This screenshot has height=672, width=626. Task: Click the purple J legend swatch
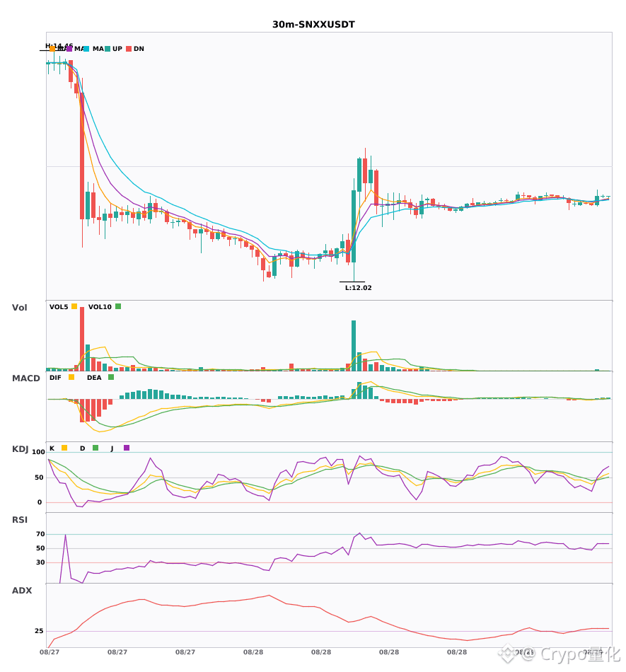point(127,448)
